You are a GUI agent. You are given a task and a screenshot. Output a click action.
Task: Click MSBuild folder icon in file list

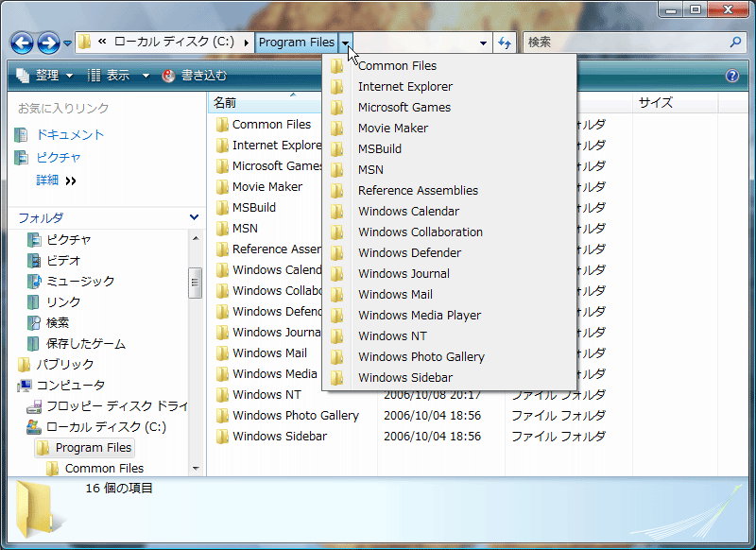(222, 207)
